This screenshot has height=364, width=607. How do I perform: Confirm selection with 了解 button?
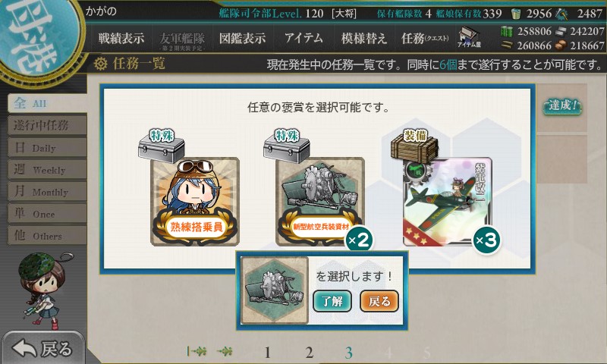pos(332,301)
